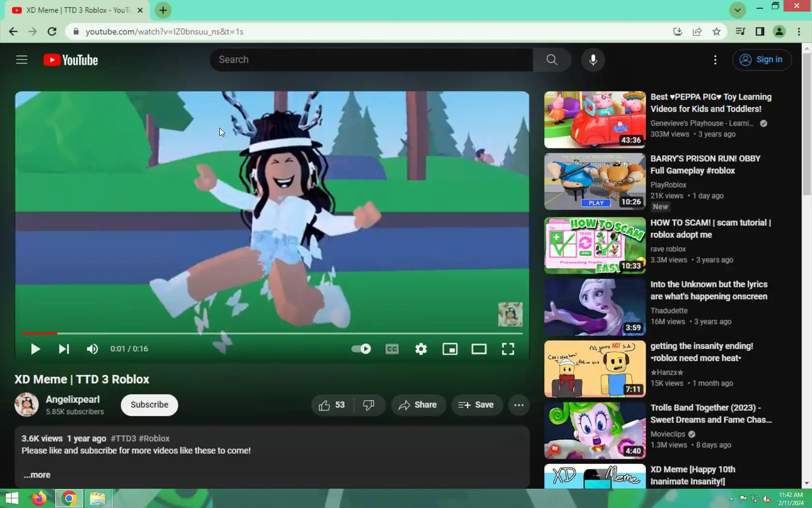Image resolution: width=812 pixels, height=508 pixels.
Task: Start voice search with the microphone
Action: pos(593,60)
